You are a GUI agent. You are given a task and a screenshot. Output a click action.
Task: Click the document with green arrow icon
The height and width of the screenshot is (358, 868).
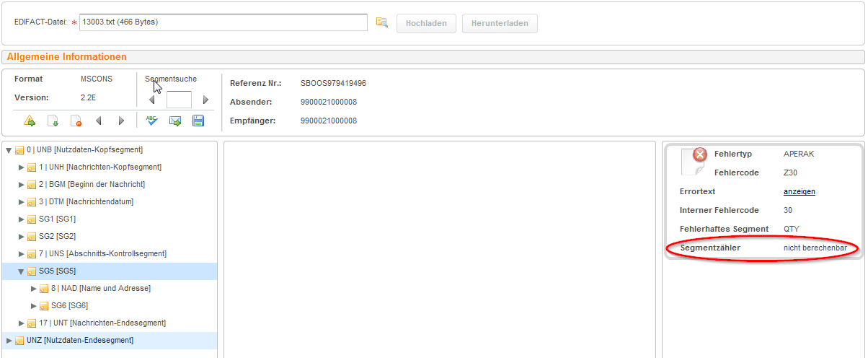click(x=53, y=121)
